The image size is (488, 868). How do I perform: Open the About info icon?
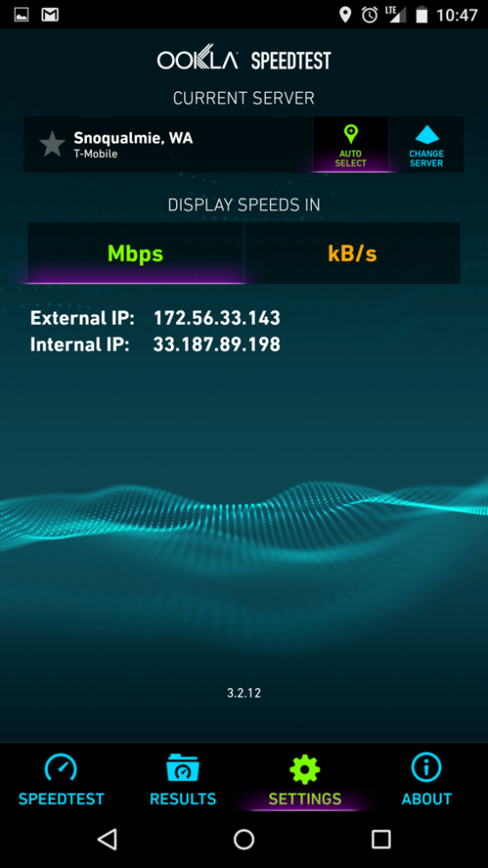pos(426,768)
